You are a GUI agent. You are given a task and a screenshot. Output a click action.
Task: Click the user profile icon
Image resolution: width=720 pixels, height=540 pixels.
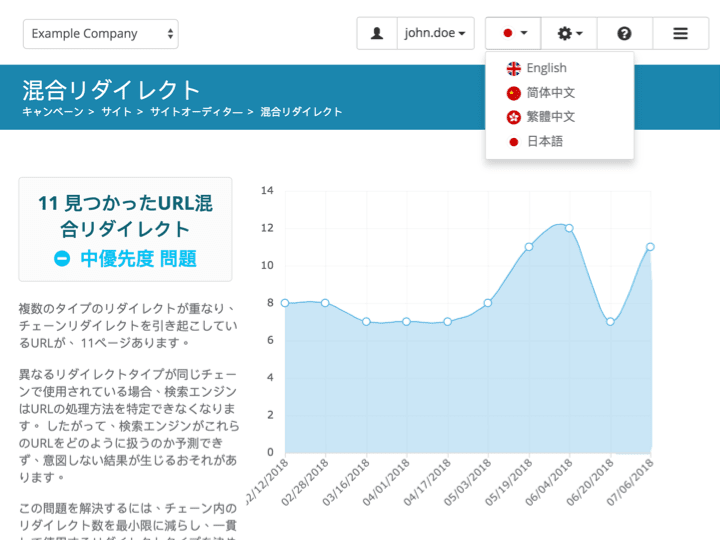(377, 33)
